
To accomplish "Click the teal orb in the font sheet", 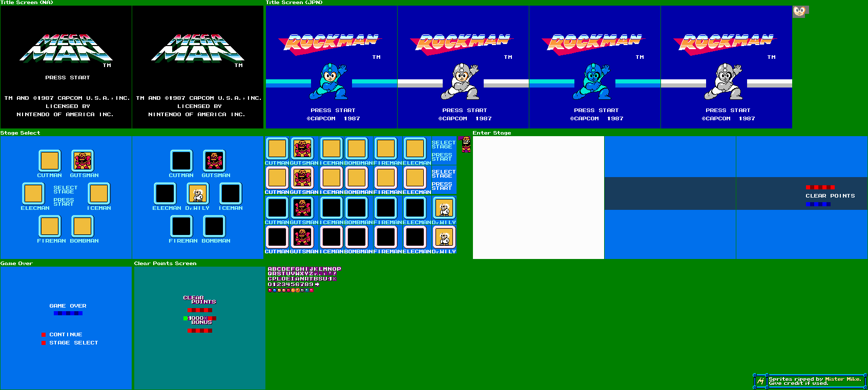I will click(x=307, y=290).
